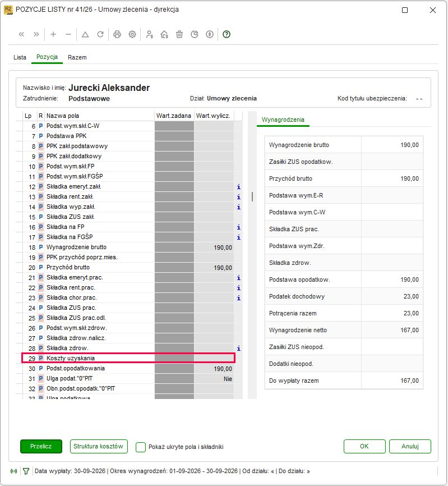Open the settings gear icon

132,34
